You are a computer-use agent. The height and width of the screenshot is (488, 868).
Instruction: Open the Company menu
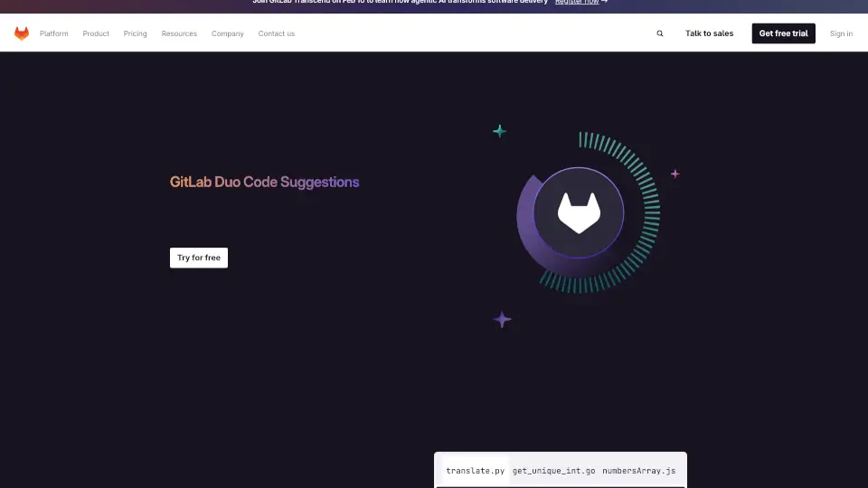click(228, 33)
